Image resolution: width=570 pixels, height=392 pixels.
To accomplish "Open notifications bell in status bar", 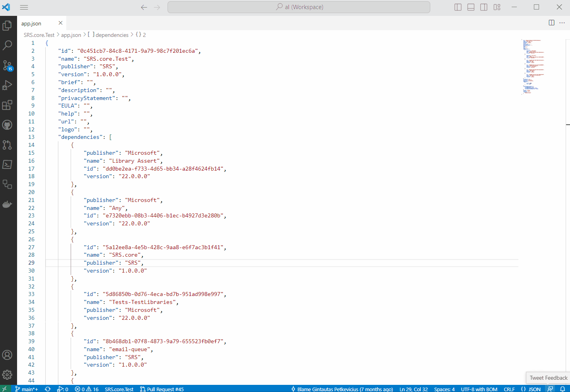I will (x=562, y=389).
